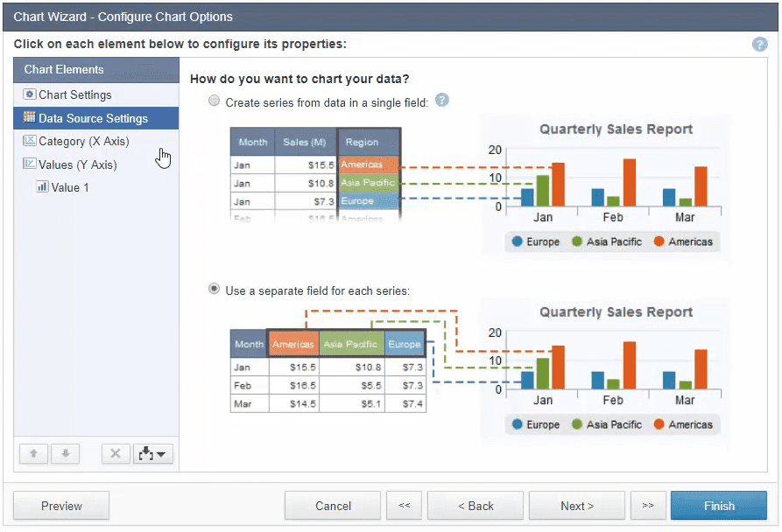Viewport: 782px width, 532px height.
Task: Select Value 1 in Chart Elements tree
Action: point(70,187)
